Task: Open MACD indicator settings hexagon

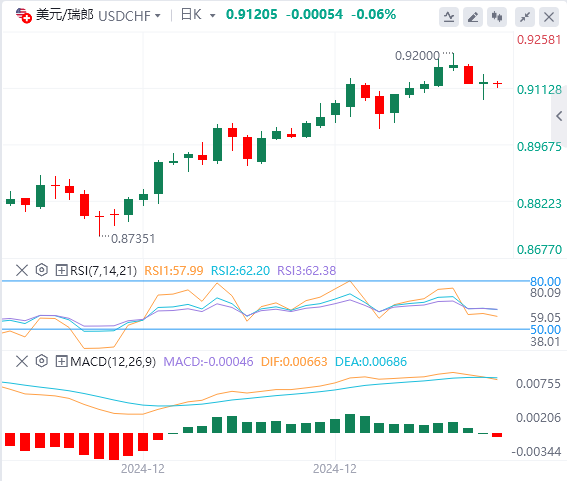Action: (x=42, y=361)
